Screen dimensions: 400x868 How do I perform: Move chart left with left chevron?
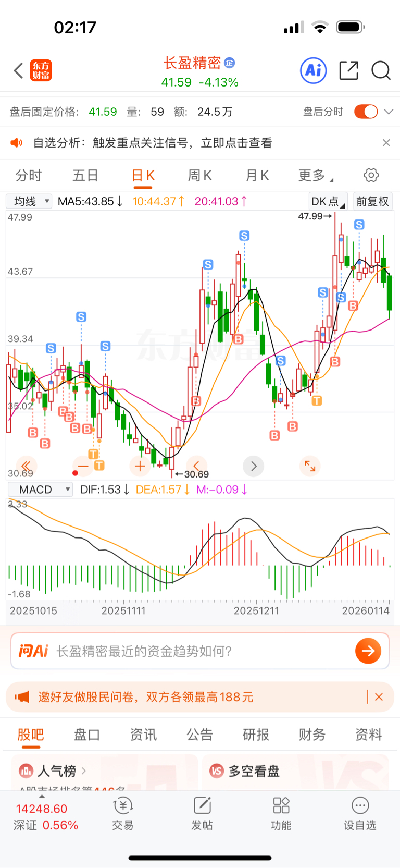coord(196,466)
